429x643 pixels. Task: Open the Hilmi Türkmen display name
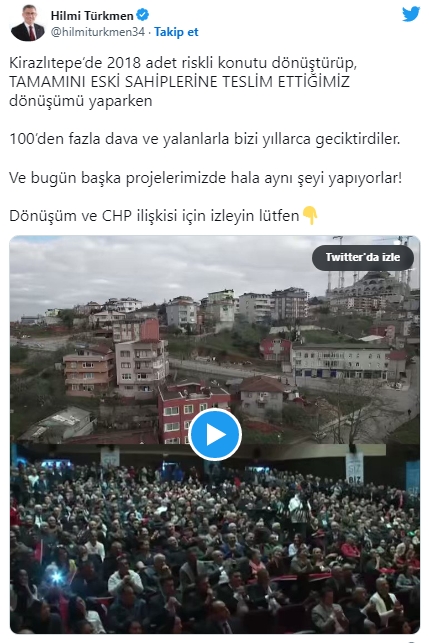pyautogui.click(x=92, y=16)
